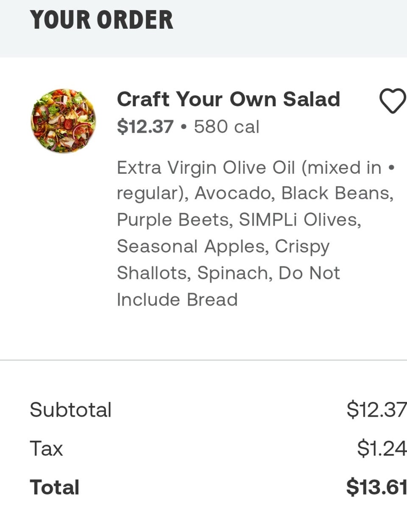The height and width of the screenshot is (532, 407).
Task: Click the Subtotal label
Action: coord(71,410)
